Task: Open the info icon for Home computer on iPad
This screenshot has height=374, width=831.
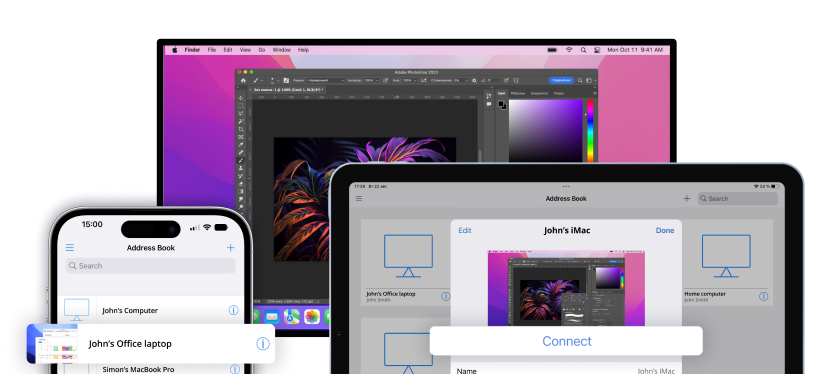Action: [x=763, y=296]
